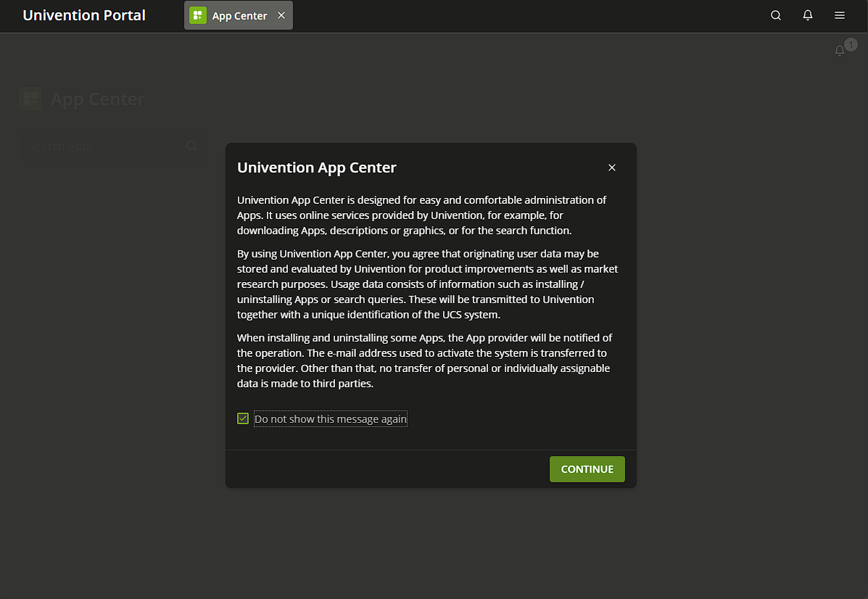The width and height of the screenshot is (868, 599).
Task: Open notifications bell in the header
Action: point(808,15)
